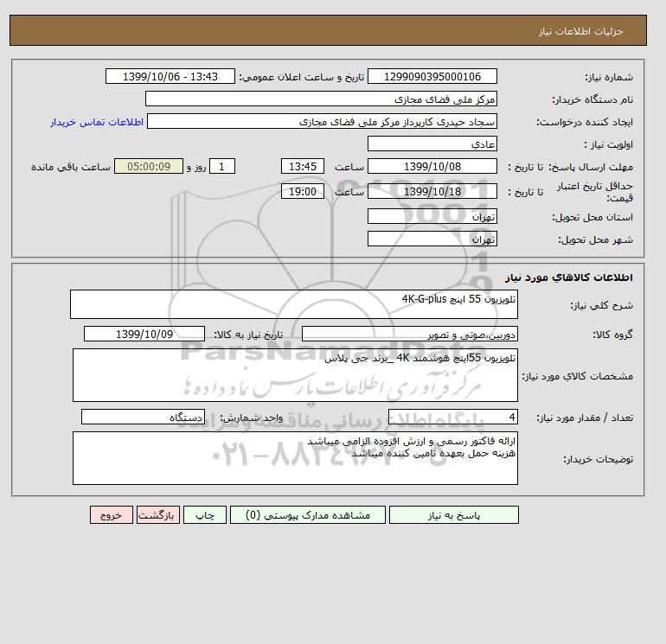This screenshot has height=644, width=666.
Task: Click the quantity field showing 4
Action: (x=452, y=417)
